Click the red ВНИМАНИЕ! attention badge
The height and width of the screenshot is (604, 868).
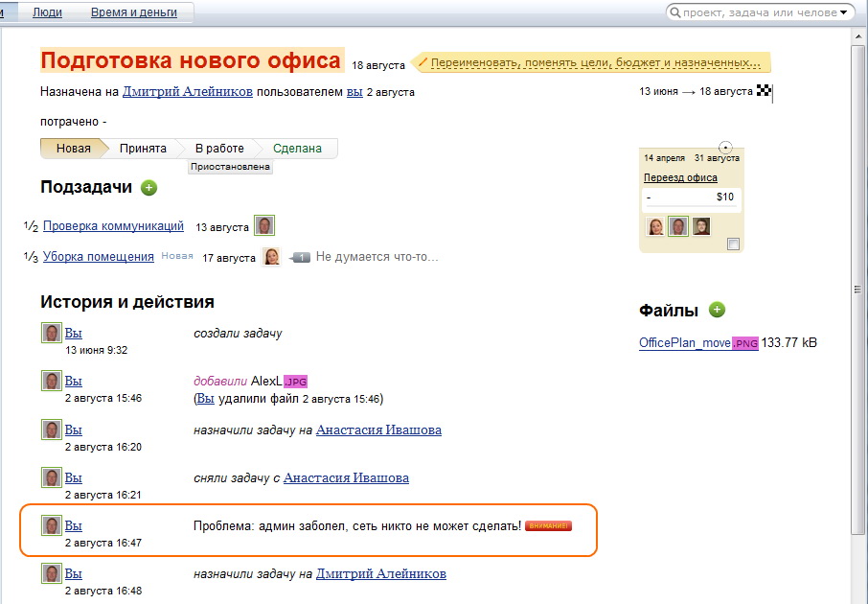pos(548,525)
